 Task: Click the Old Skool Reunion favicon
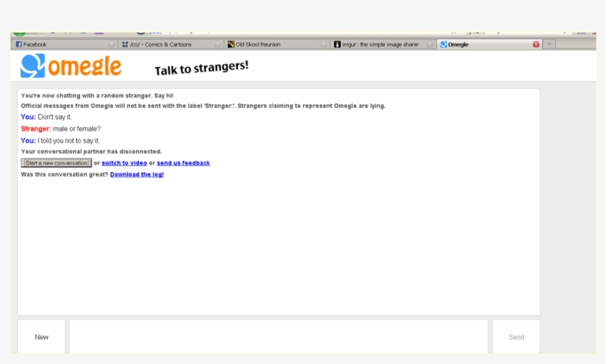231,44
